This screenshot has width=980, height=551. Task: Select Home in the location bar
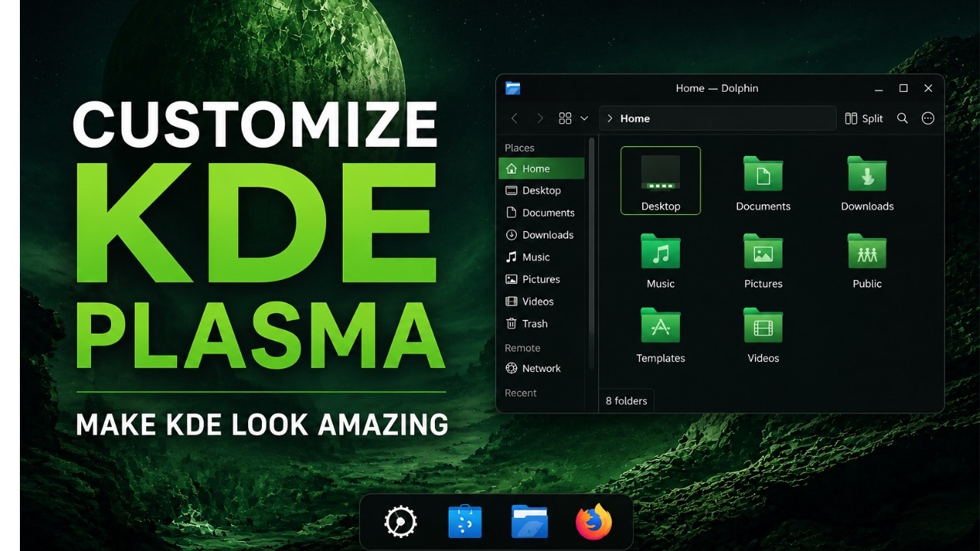point(635,119)
